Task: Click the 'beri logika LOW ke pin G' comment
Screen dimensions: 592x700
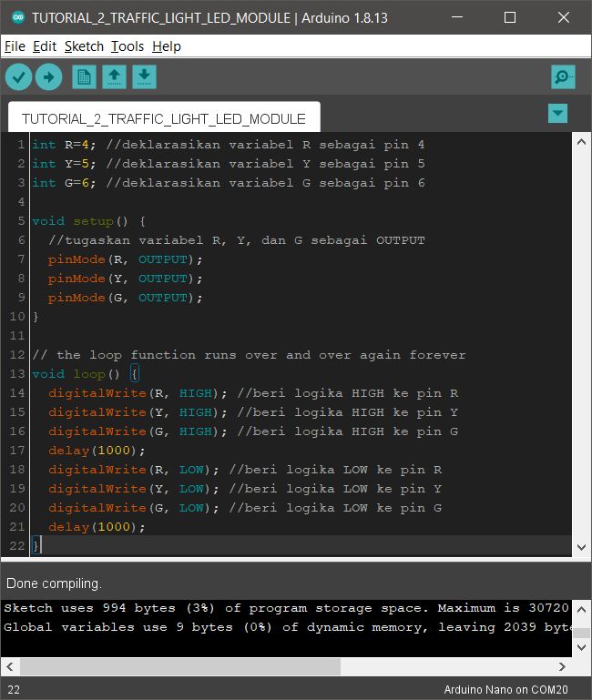Action: [x=335, y=508]
